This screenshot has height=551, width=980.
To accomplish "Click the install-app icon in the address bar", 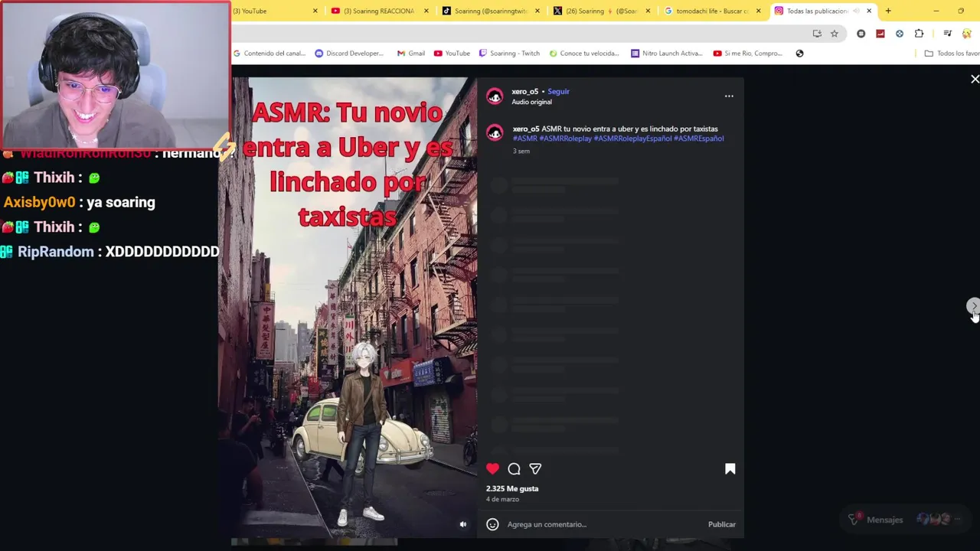I will point(817,34).
